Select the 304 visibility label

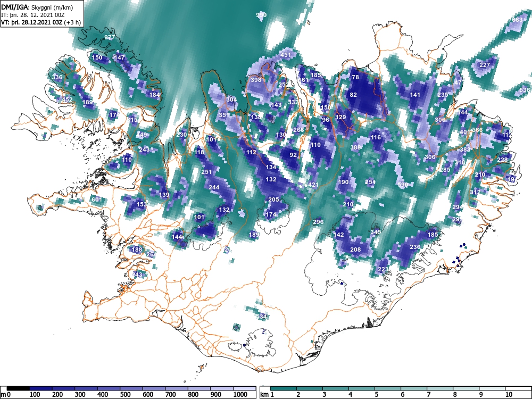(x=231, y=99)
